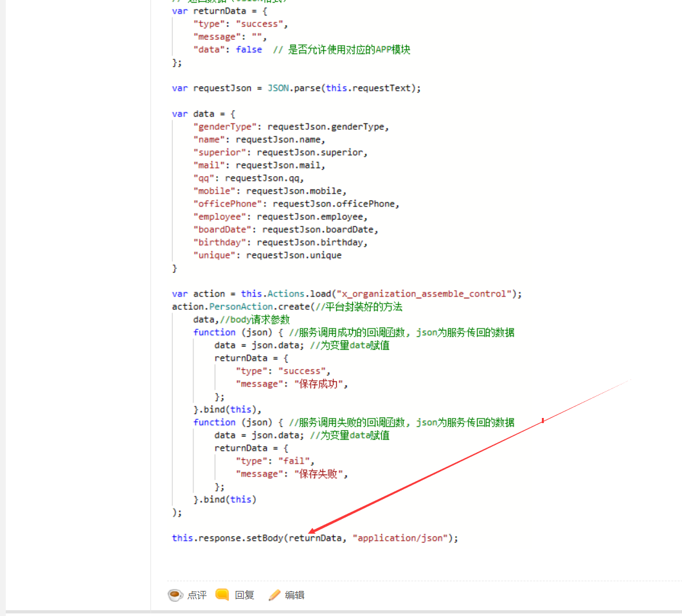Click the function line commented 服务调用成功的回调函数
The height and width of the screenshot is (616, 682).
[x=354, y=332]
